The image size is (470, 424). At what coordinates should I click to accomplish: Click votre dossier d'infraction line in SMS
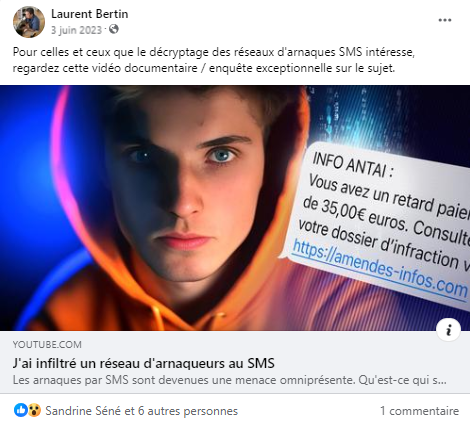[x=383, y=243]
